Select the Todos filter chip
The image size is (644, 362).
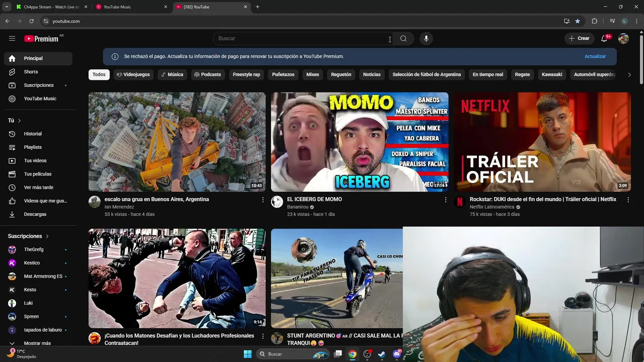coord(99,74)
